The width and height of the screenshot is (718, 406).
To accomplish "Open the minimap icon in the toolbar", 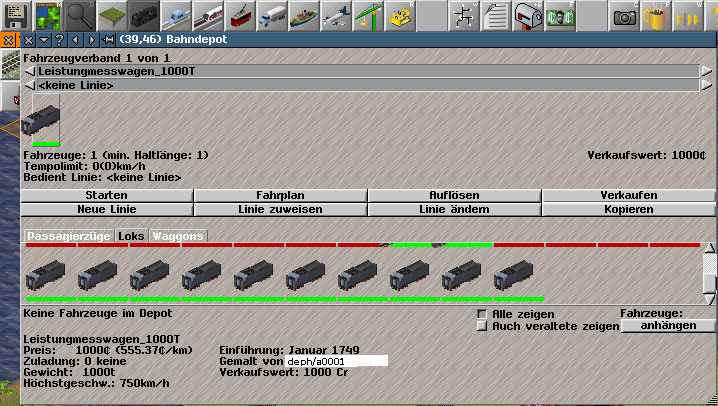I will (x=49, y=14).
